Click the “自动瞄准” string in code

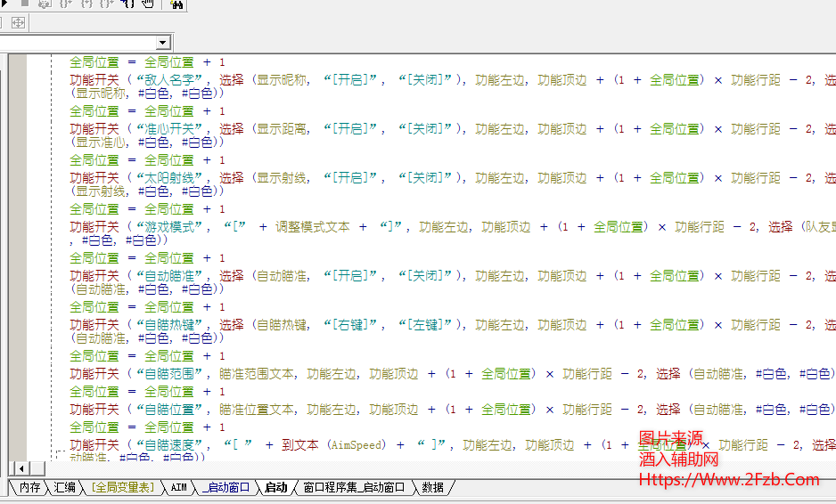(x=173, y=276)
